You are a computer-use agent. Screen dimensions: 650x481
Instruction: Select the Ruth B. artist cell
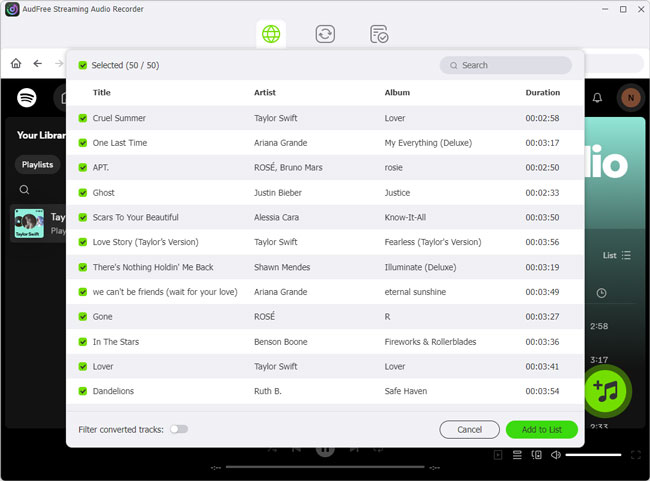(x=267, y=391)
